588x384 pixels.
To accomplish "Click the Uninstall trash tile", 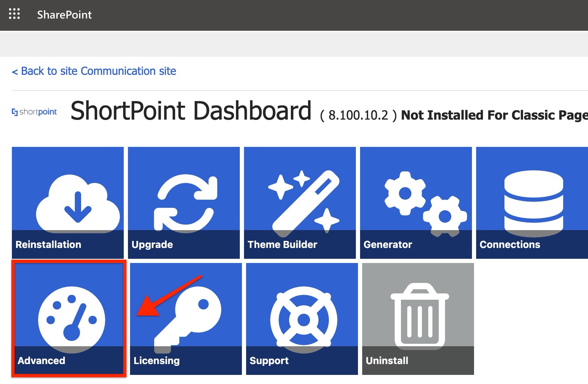I will (418, 319).
